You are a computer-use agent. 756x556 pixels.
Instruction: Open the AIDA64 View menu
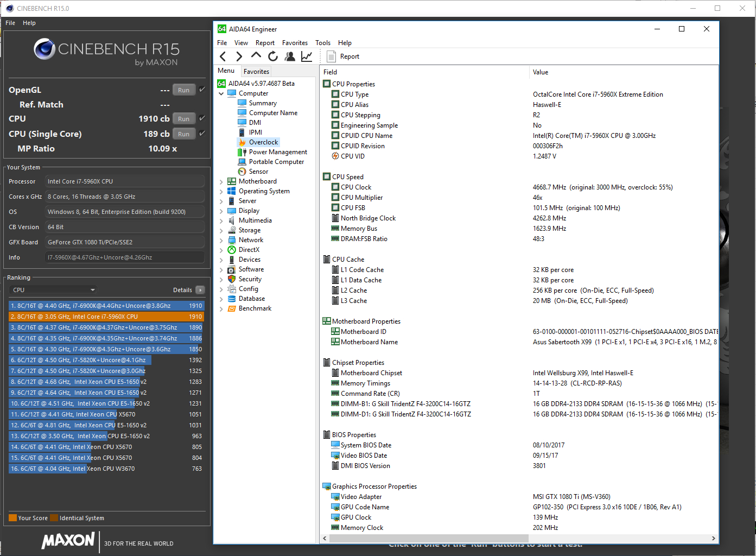pos(241,43)
